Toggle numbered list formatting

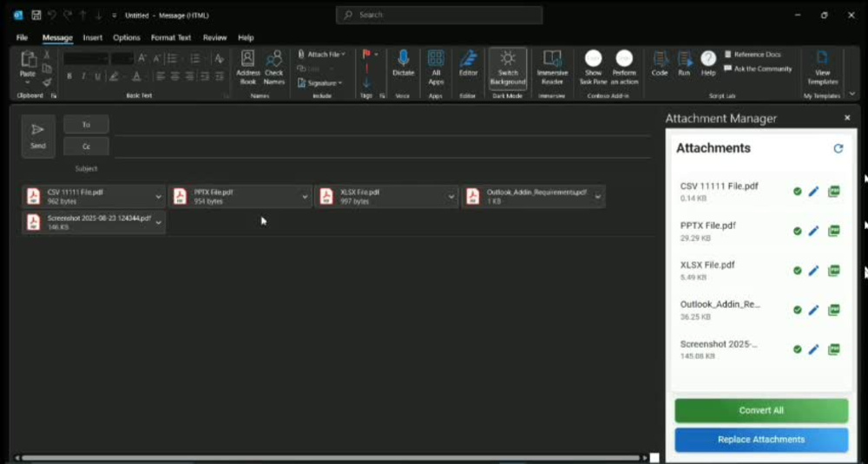194,58
